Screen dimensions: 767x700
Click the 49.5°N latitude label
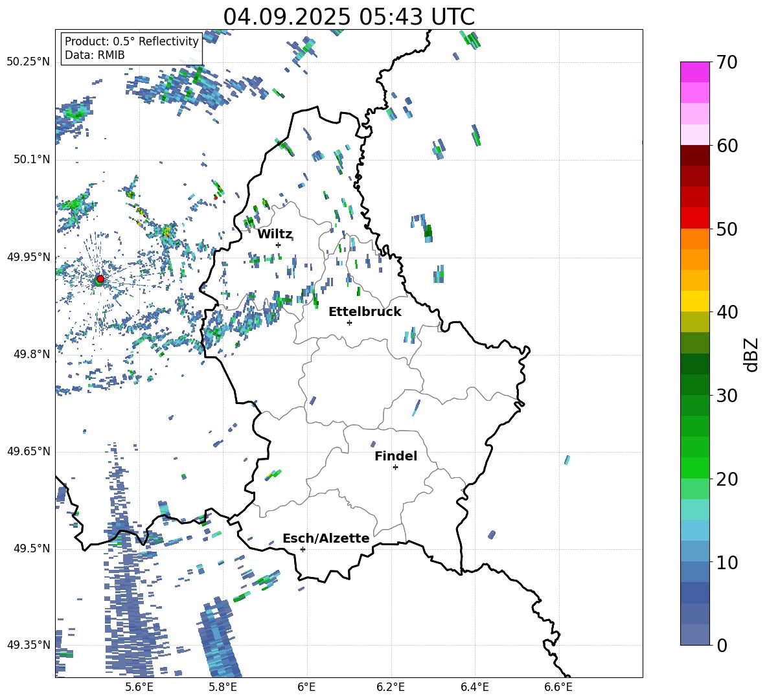click(x=32, y=548)
